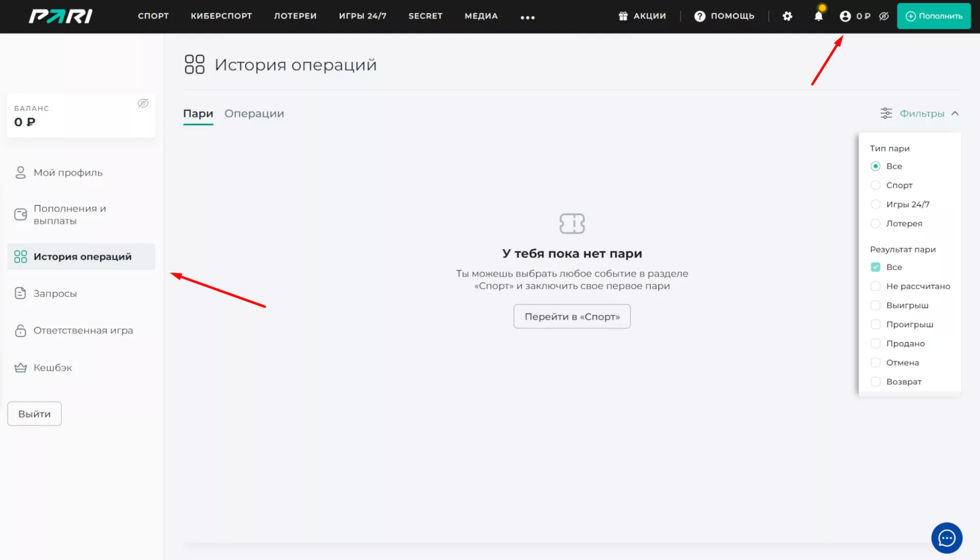Open the Киберспорт menu item
Viewport: 980px width, 560px height.
point(221,16)
